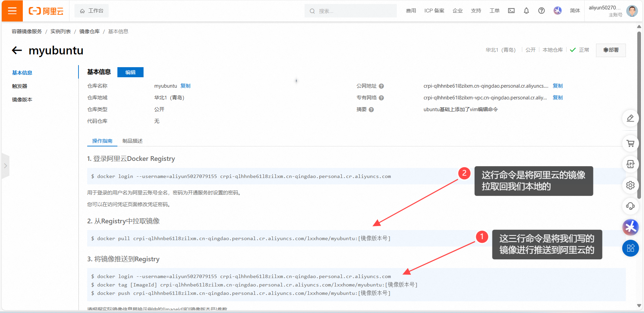Viewport: 644px width, 313px height.
Task: Open the user avatar account menu
Action: pos(632,11)
